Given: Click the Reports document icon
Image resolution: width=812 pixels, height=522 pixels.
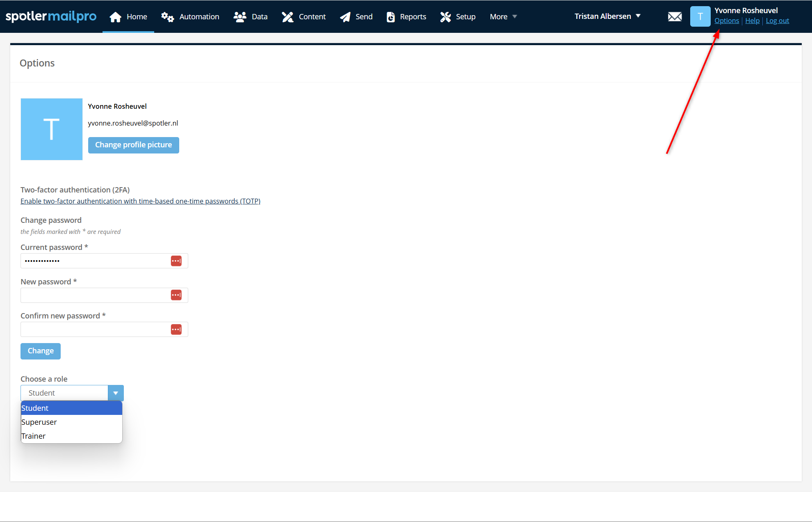Looking at the screenshot, I should [x=391, y=17].
